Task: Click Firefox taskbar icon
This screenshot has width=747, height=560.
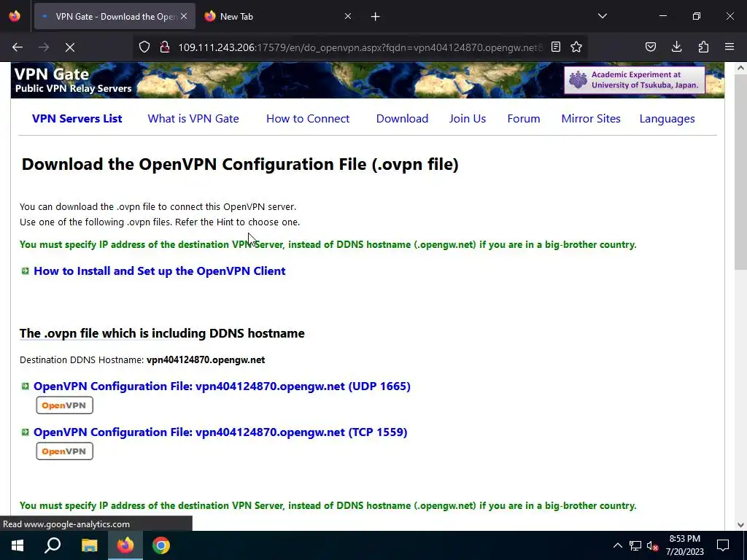Action: 125,545
